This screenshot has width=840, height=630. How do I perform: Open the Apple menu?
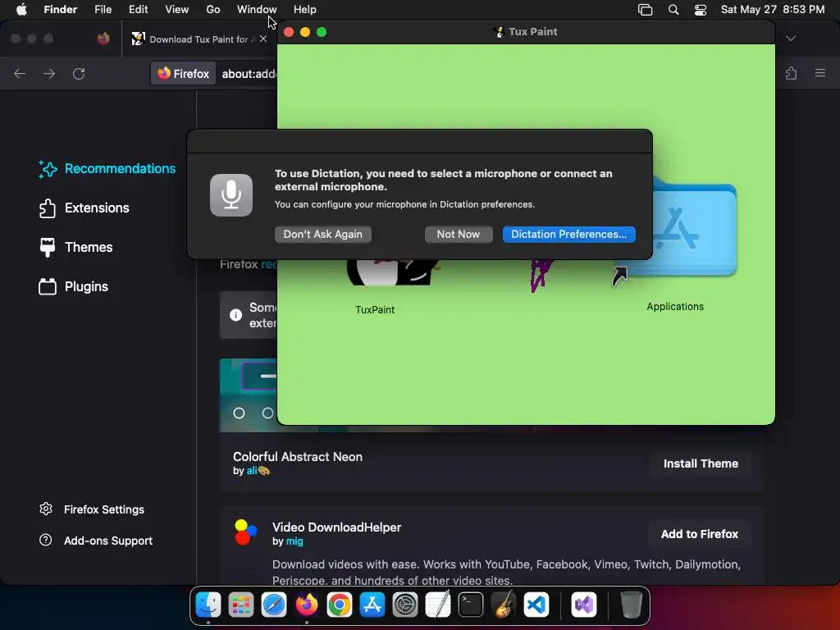(x=21, y=9)
